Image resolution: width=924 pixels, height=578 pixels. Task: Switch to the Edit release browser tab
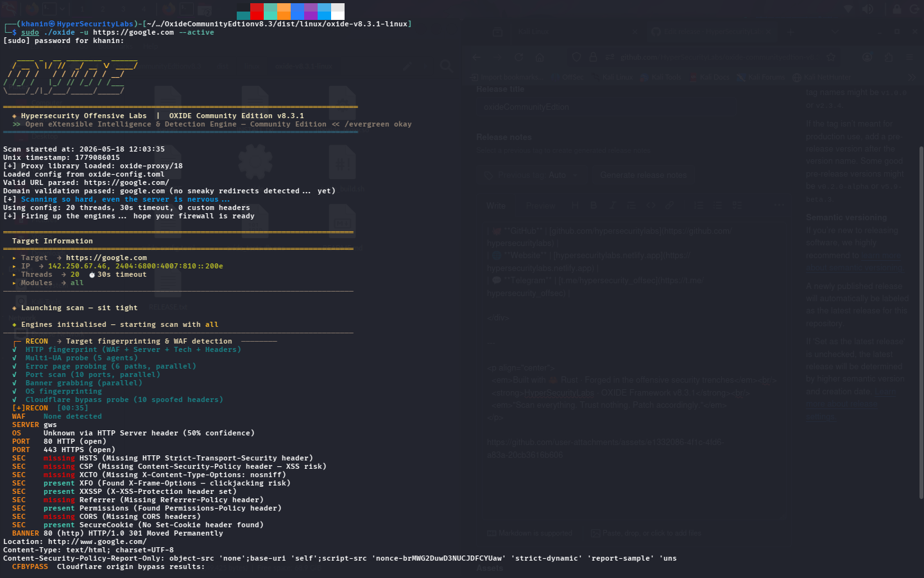712,31
